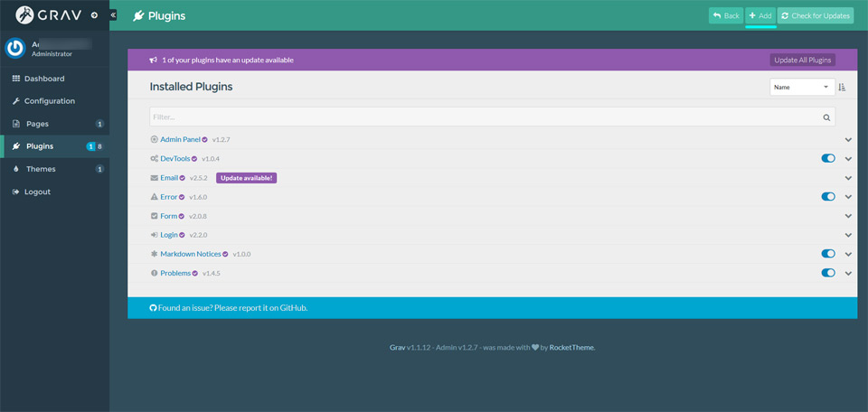Viewport: 868px width, 412px height.
Task: Click the purple verified badge next to Email
Action: coord(182,178)
